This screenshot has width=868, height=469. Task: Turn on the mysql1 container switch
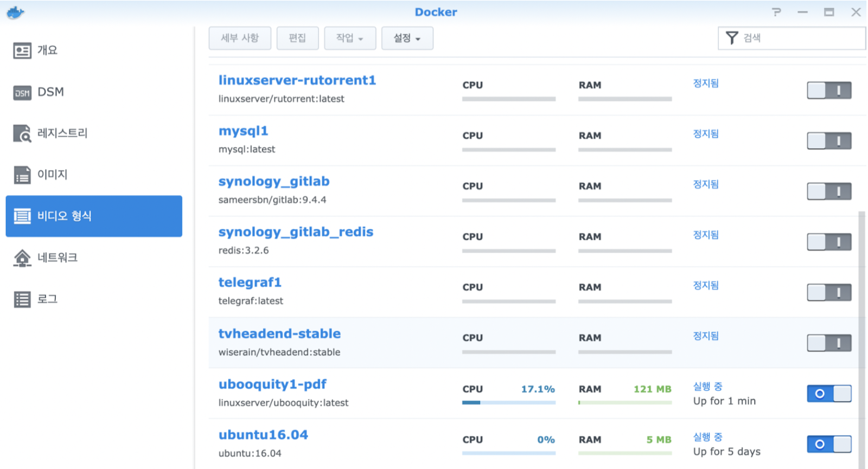[829, 141]
